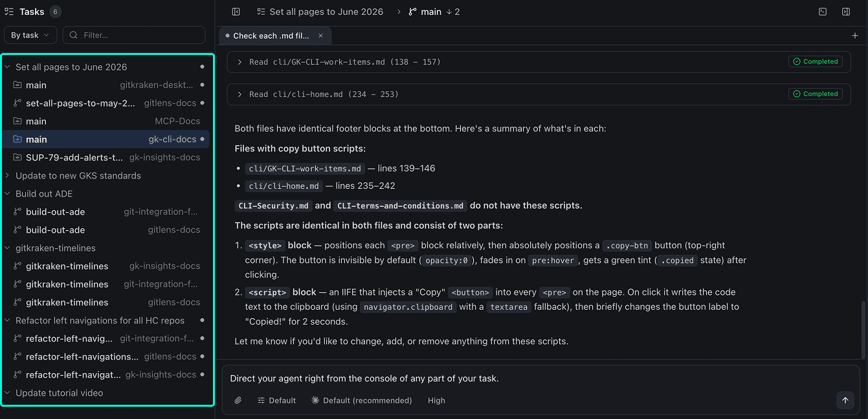Screen dimensions: 868x419
Task: Open the Default (recommended) model dropdown
Action: [361, 400]
